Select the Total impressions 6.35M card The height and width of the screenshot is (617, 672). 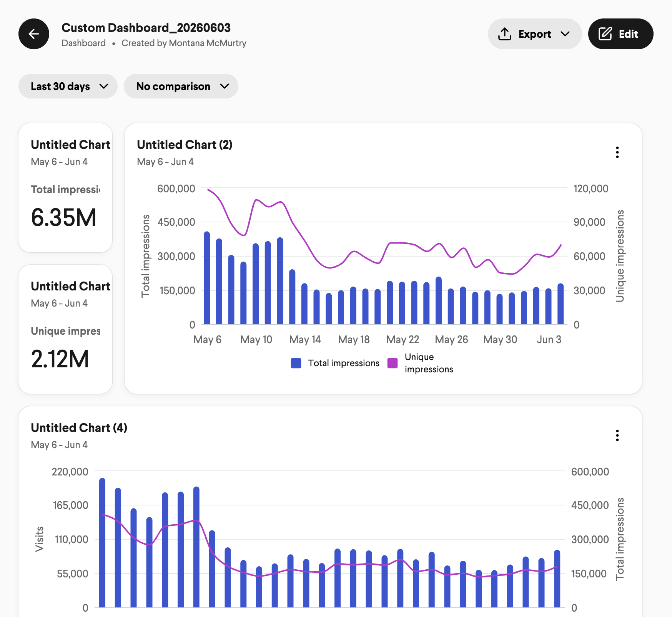pyautogui.click(x=65, y=188)
